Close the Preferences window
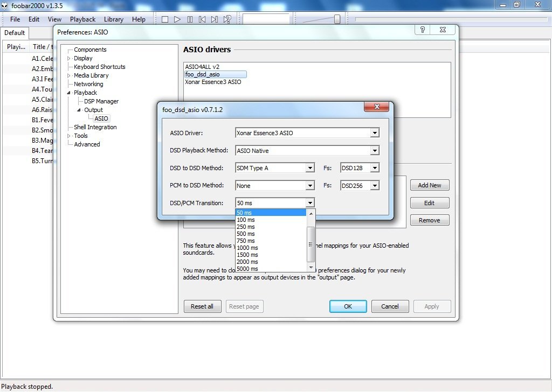Image resolution: width=552 pixels, height=392 pixels. point(443,30)
